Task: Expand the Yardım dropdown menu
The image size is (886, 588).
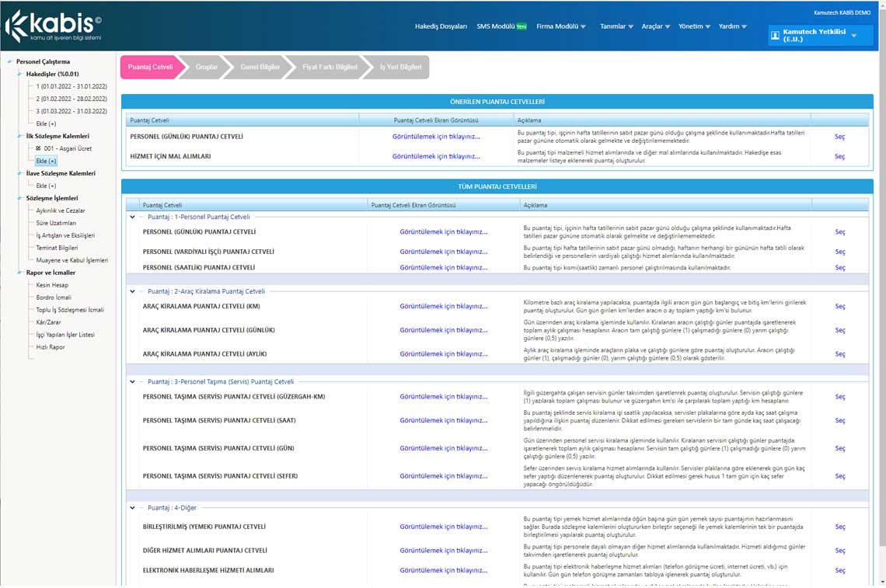Action: [732, 26]
